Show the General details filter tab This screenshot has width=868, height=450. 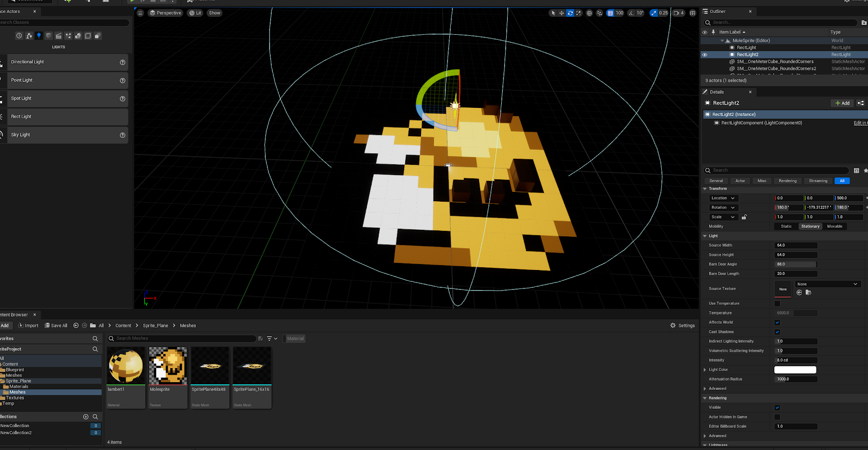pyautogui.click(x=716, y=181)
